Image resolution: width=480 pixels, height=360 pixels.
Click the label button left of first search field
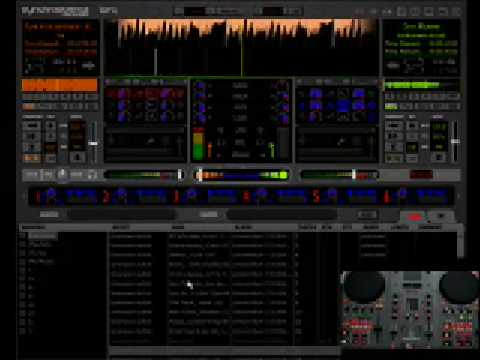[x=49, y=215]
